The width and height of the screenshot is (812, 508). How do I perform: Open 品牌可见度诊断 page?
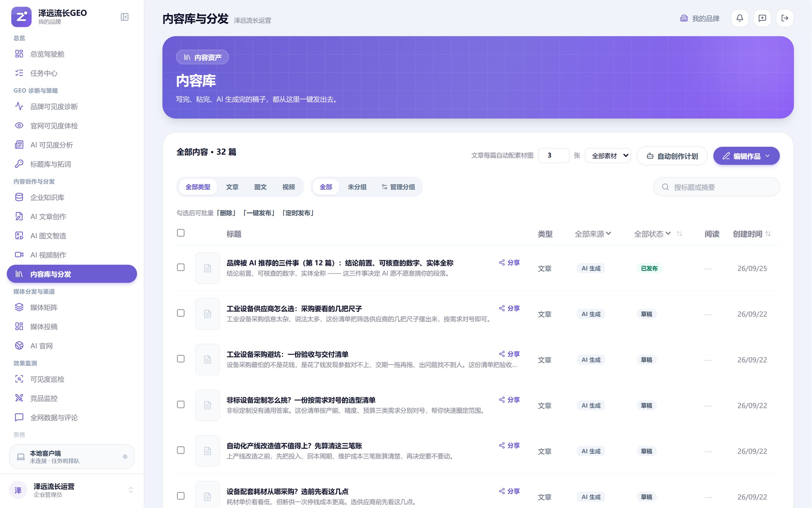tap(72, 106)
